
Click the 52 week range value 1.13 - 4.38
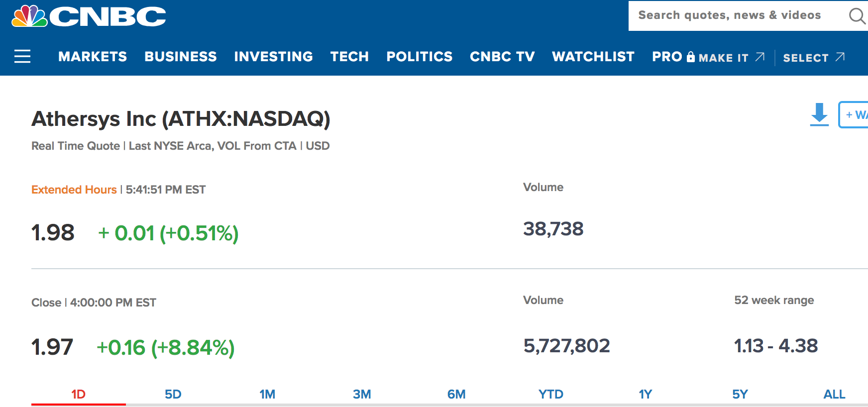(776, 346)
